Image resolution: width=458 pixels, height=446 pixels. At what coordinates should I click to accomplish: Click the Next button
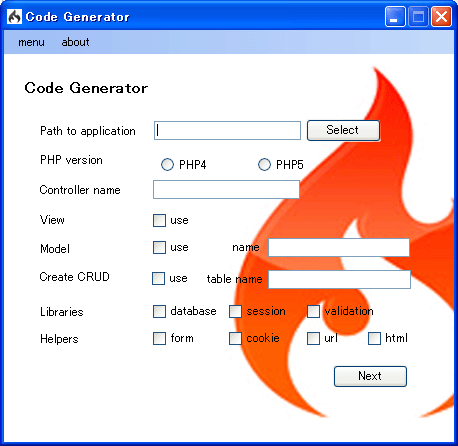coord(370,376)
